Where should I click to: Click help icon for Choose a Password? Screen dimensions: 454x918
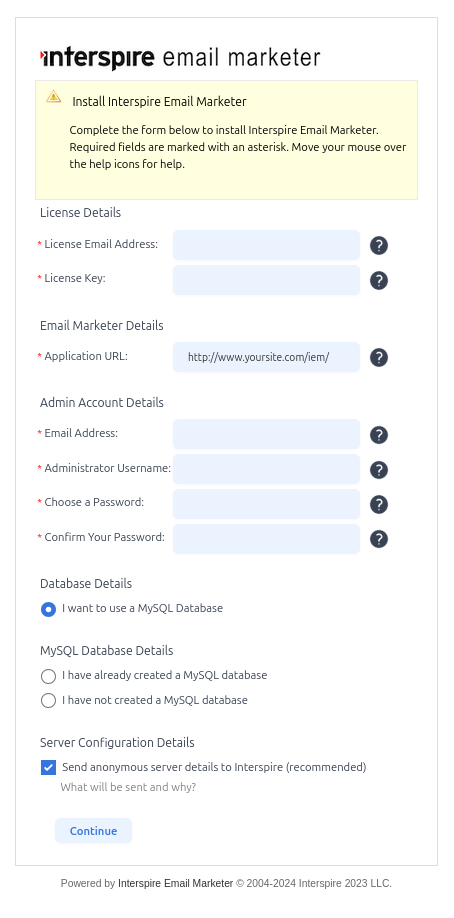(379, 504)
